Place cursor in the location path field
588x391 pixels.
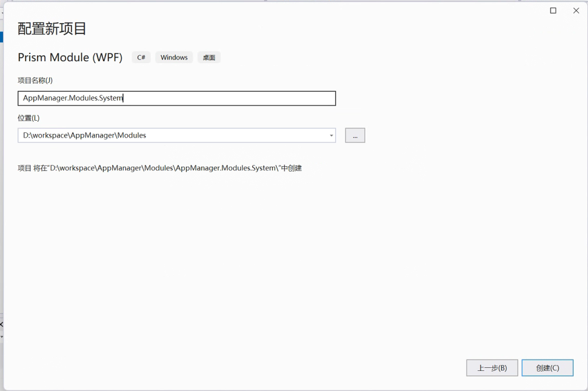[164, 135]
